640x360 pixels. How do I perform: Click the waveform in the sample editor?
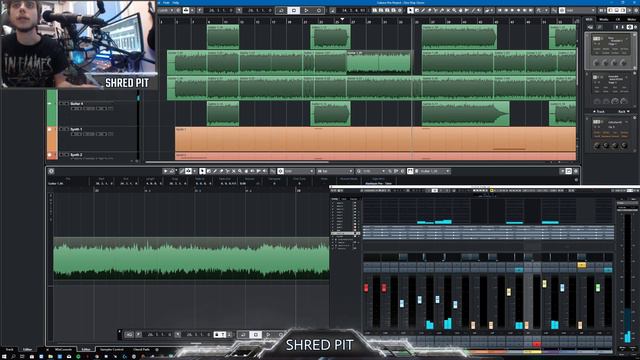click(191, 259)
